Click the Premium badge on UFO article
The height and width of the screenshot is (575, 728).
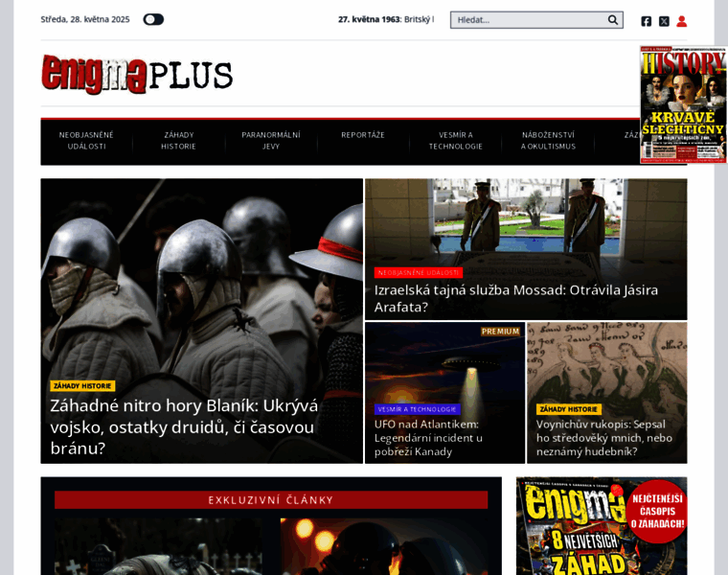coord(500,332)
